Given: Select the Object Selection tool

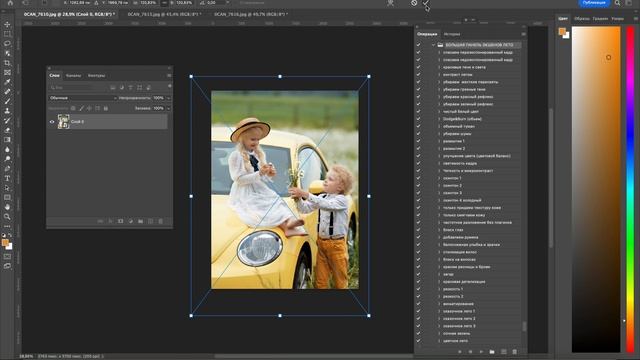Looking at the screenshot, I should click(x=7, y=53).
